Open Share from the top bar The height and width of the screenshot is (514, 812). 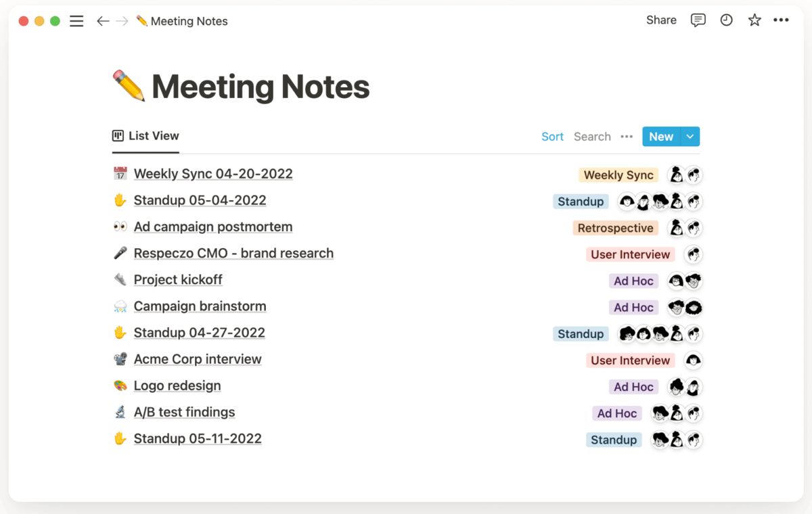coord(661,20)
